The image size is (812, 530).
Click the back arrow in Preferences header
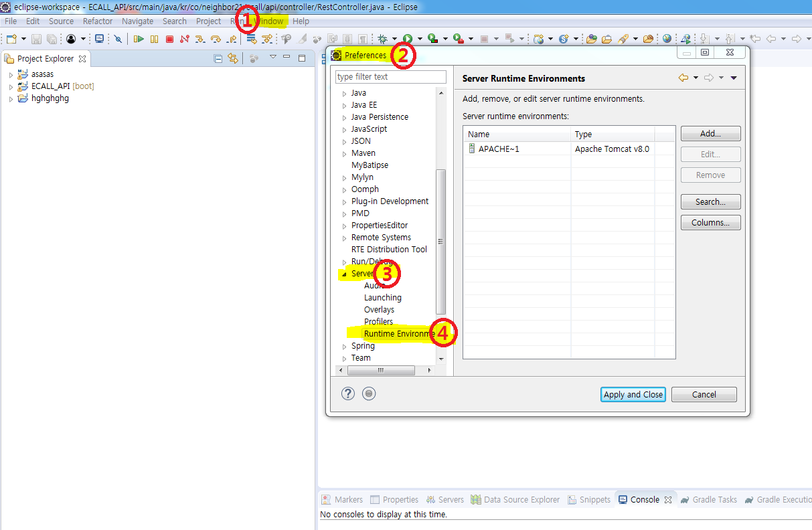tap(683, 78)
